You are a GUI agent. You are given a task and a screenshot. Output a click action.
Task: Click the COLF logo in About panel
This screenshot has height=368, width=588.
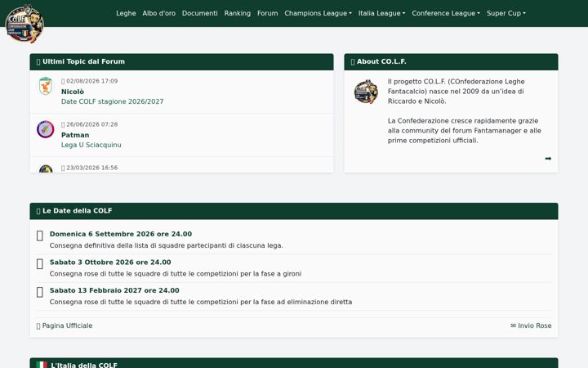(x=366, y=92)
